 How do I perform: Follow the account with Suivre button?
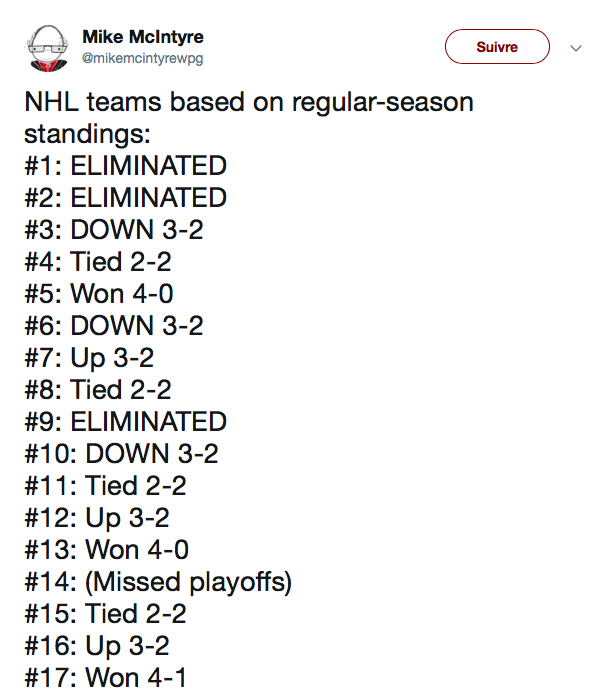tap(497, 47)
